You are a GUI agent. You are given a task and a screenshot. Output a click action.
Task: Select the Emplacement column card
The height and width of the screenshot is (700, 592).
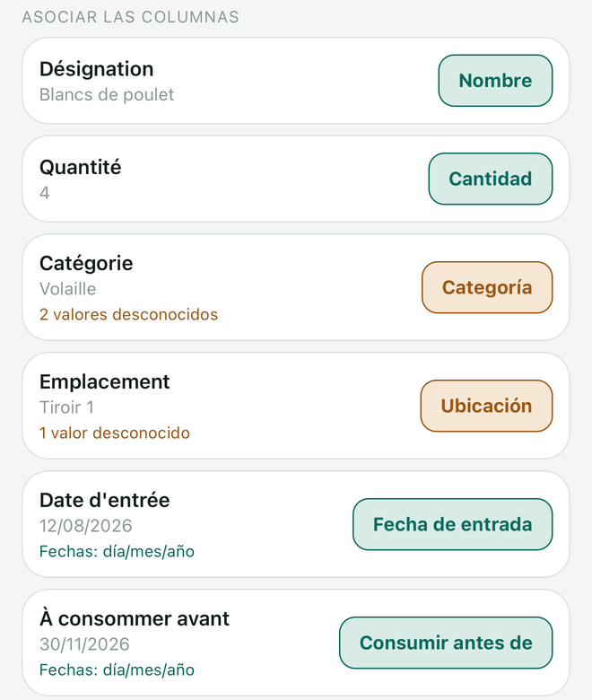(296, 406)
